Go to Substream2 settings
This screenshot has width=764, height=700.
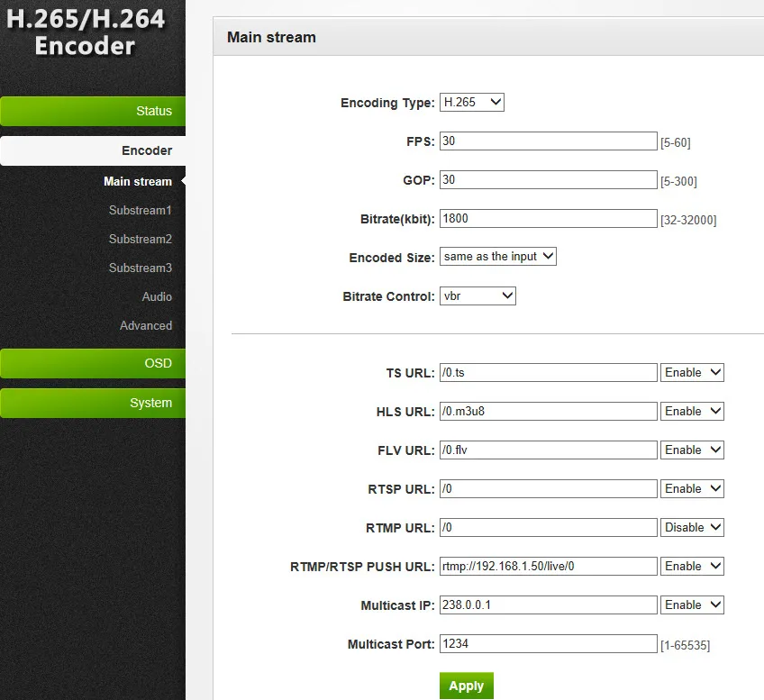tap(141, 239)
